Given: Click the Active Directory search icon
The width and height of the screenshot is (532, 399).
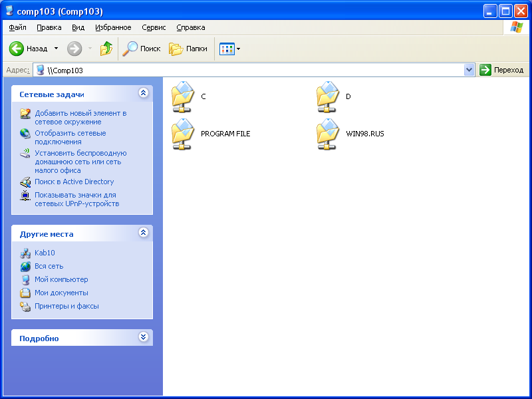Looking at the screenshot, I should coord(25,182).
